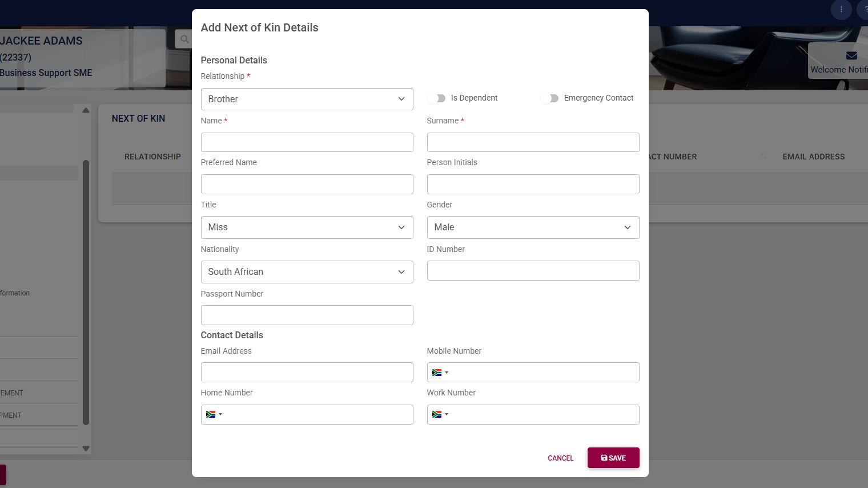Sort by the Relationship column header

(152, 157)
